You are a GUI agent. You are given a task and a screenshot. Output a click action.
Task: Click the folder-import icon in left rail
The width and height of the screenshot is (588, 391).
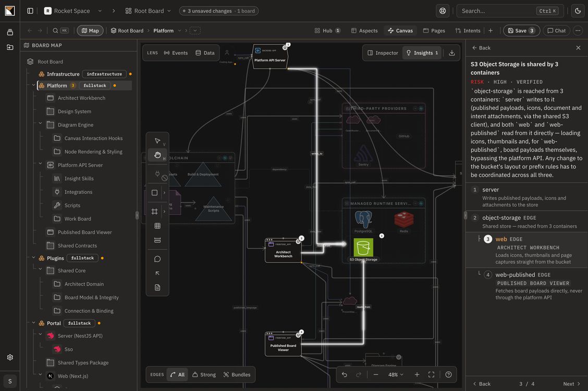tap(10, 47)
